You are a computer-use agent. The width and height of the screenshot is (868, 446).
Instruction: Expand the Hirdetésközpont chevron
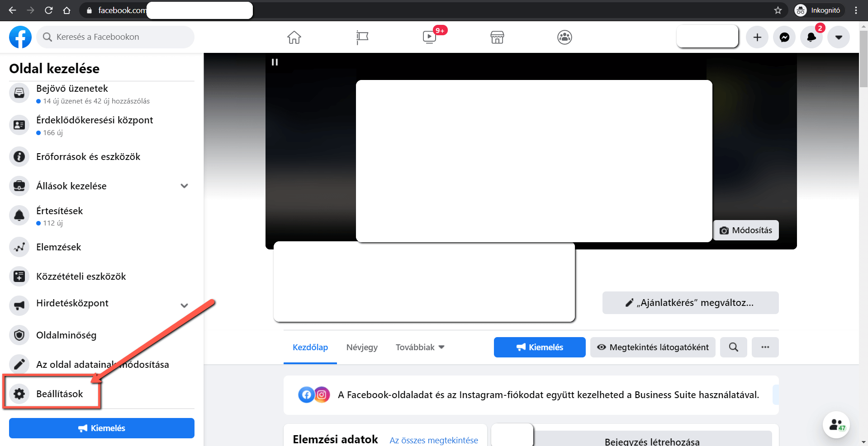coord(184,305)
